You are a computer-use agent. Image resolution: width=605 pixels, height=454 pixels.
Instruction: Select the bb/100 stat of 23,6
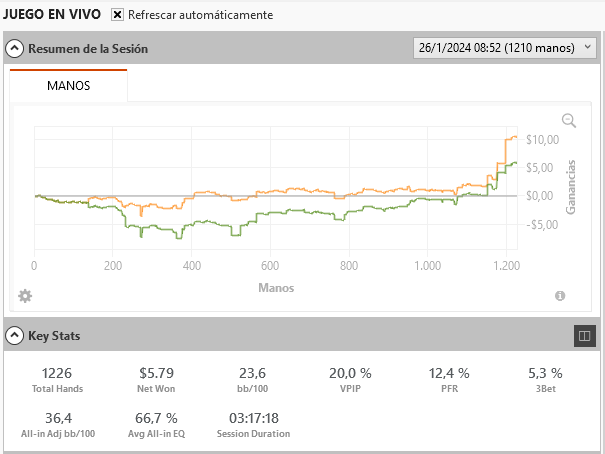tap(252, 380)
